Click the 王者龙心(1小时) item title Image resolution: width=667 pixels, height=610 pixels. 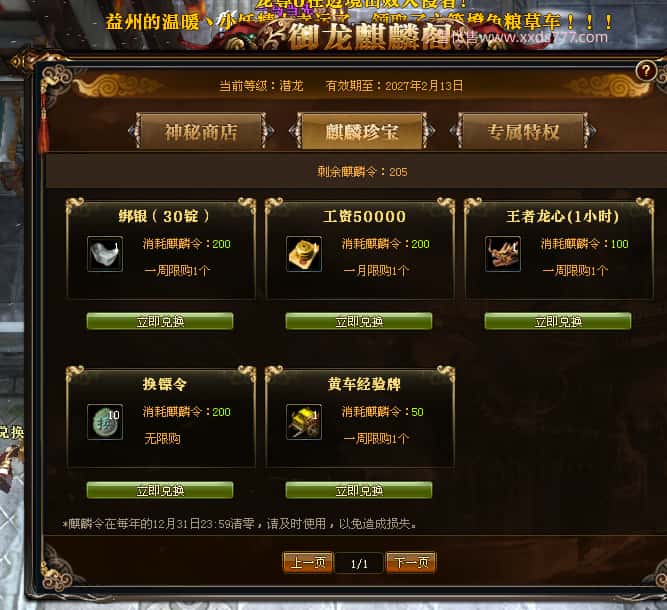click(562, 217)
